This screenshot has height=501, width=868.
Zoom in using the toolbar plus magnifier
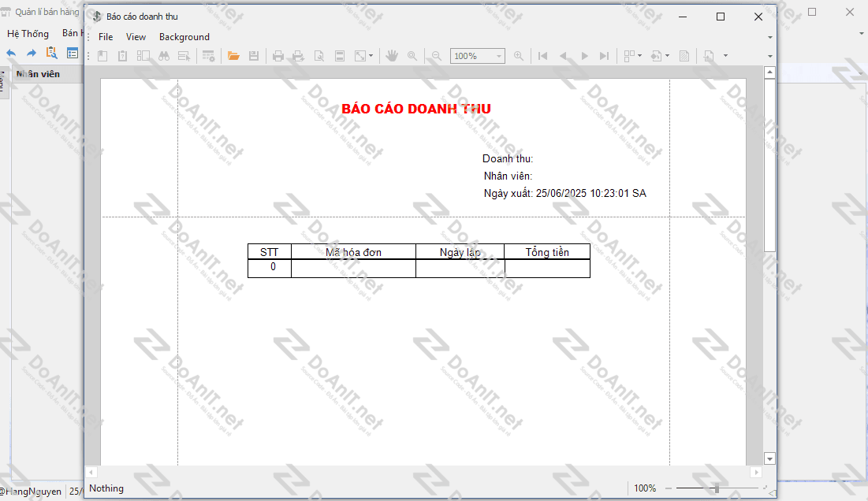pos(519,56)
